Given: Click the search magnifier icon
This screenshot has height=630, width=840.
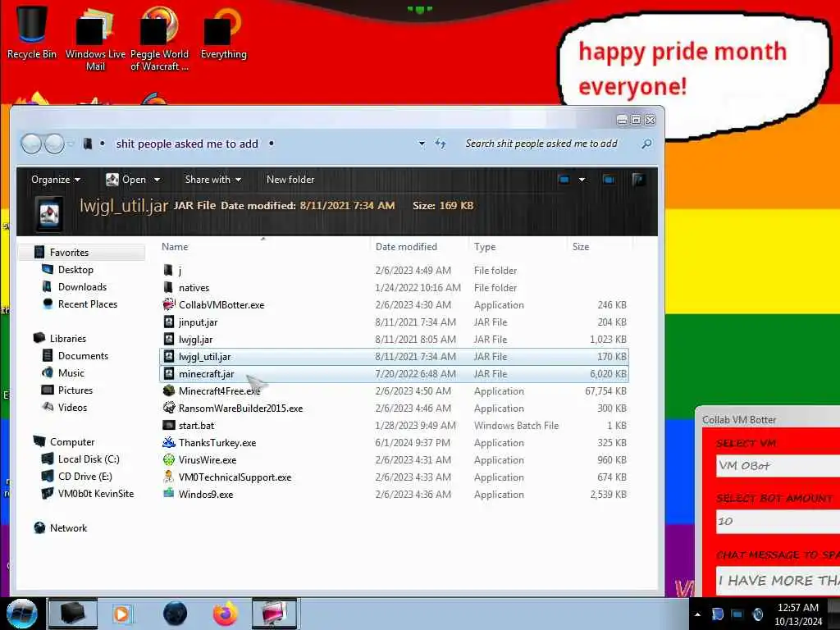Looking at the screenshot, I should tap(646, 144).
